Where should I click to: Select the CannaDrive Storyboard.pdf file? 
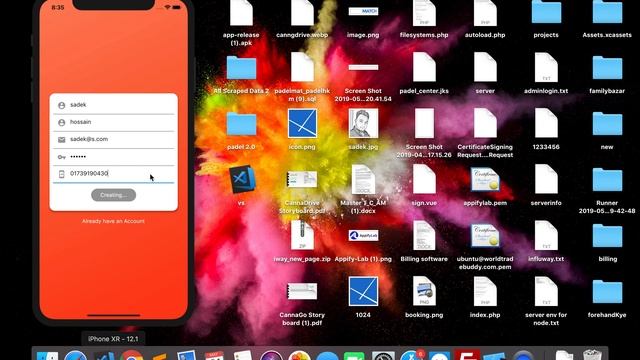[x=302, y=179]
